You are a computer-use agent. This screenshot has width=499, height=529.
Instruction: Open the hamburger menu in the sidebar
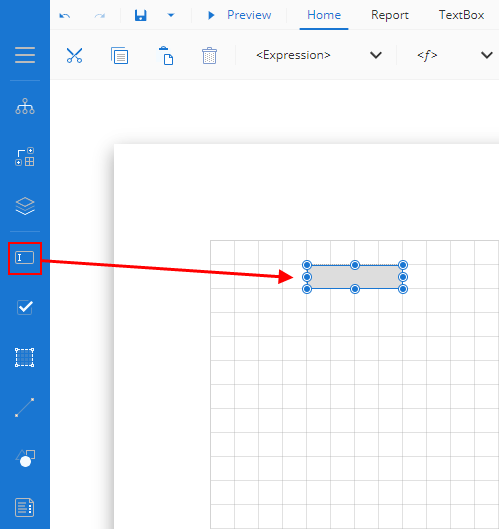(x=25, y=55)
